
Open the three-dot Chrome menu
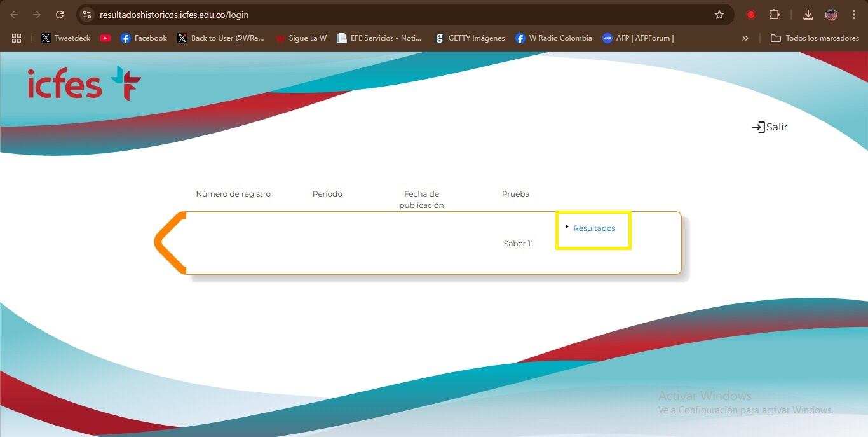pos(854,15)
